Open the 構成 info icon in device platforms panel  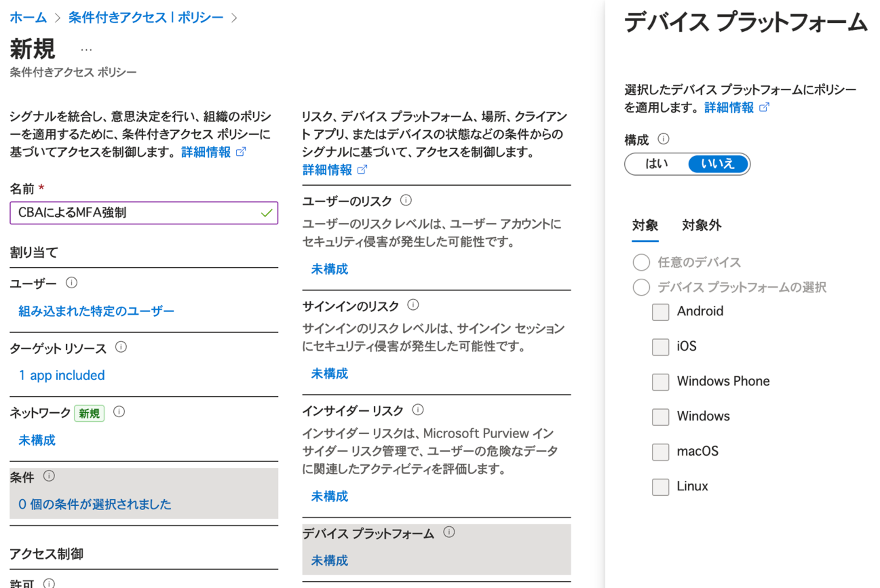tap(664, 139)
